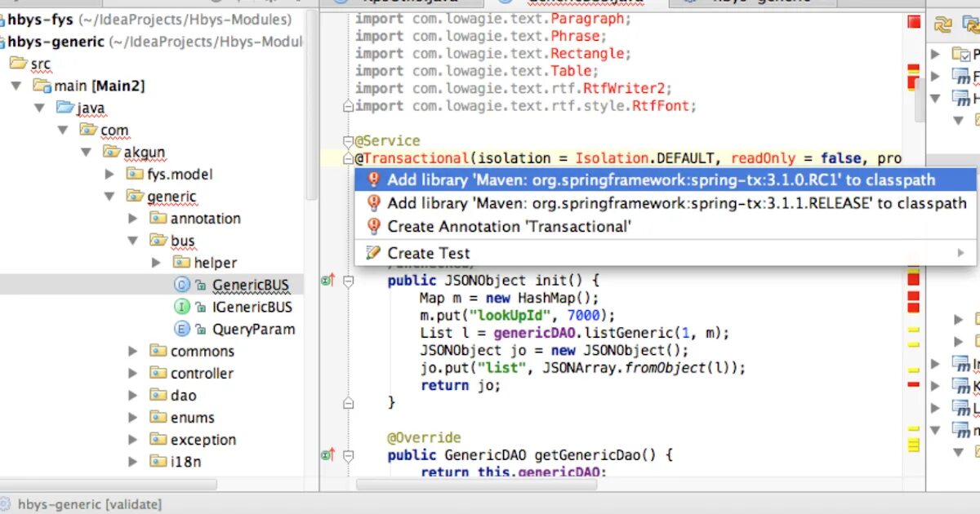The height and width of the screenshot is (514, 980).
Task: Collapse the main [Main2] tree node
Action: click(16, 86)
